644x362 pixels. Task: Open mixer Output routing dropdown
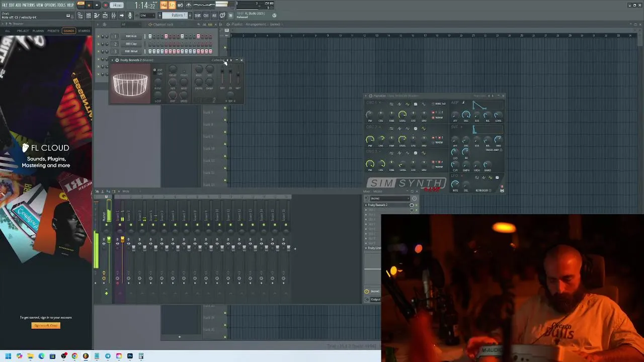[375, 300]
